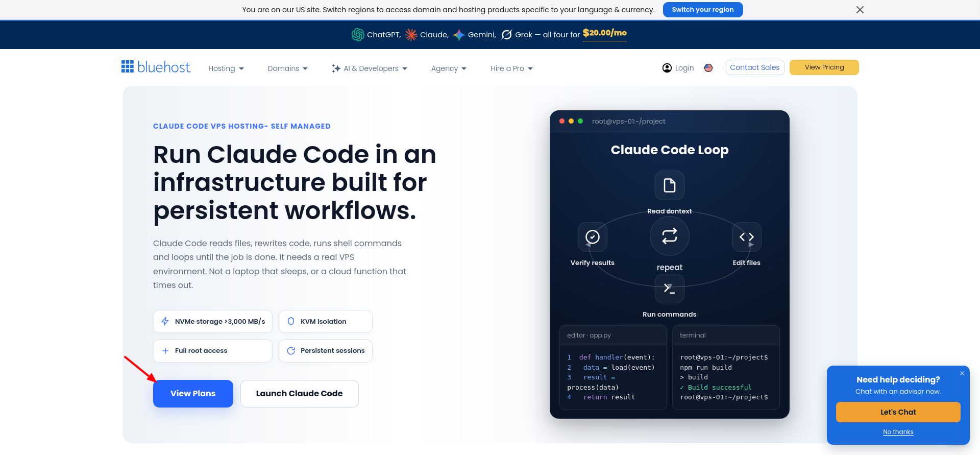Click the shield icon for KVM isolation

point(291,321)
